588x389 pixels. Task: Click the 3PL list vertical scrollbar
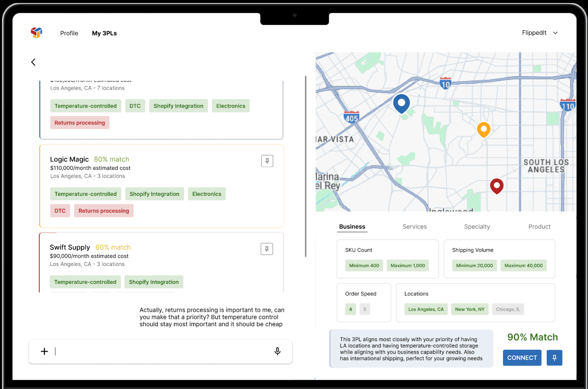click(x=305, y=166)
